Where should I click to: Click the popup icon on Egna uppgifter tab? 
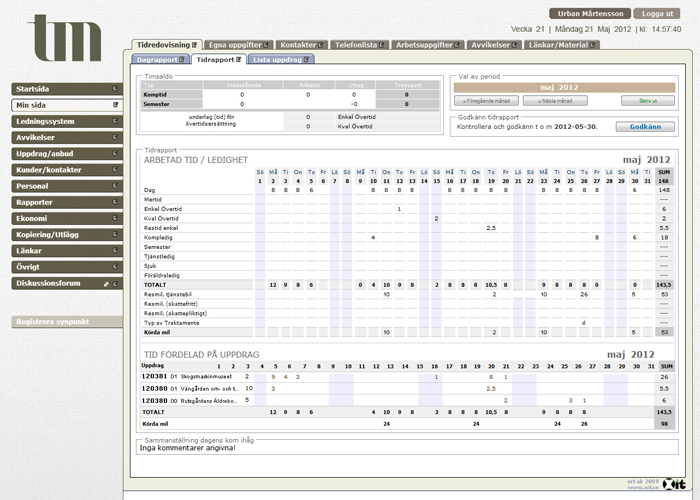[x=266, y=45]
